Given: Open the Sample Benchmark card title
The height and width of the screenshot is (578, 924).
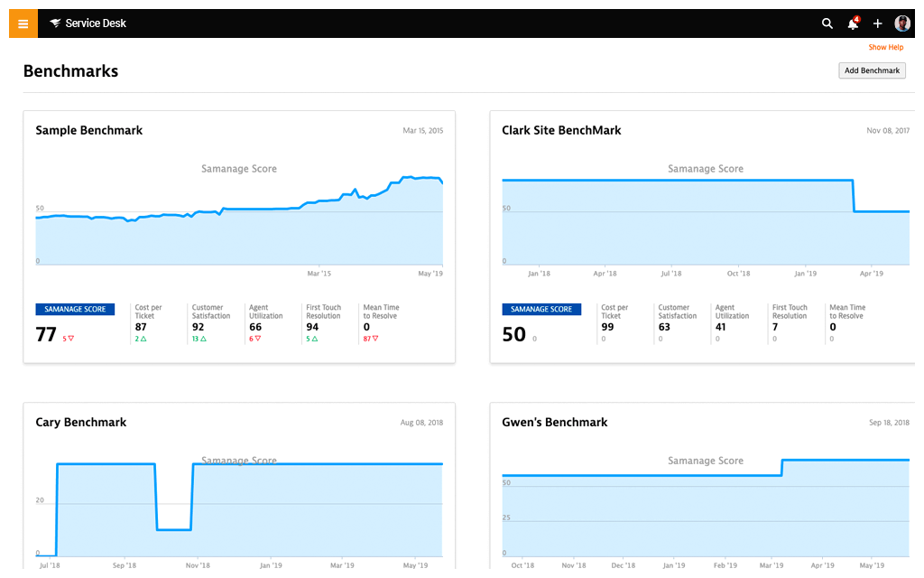Looking at the screenshot, I should coord(88,130).
